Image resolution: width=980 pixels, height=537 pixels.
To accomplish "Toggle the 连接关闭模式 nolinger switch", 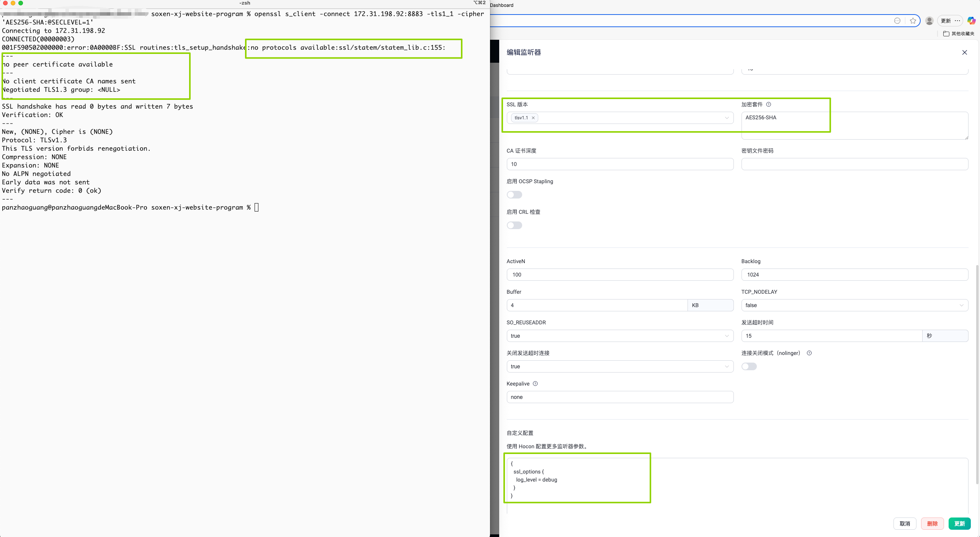I will [x=749, y=366].
